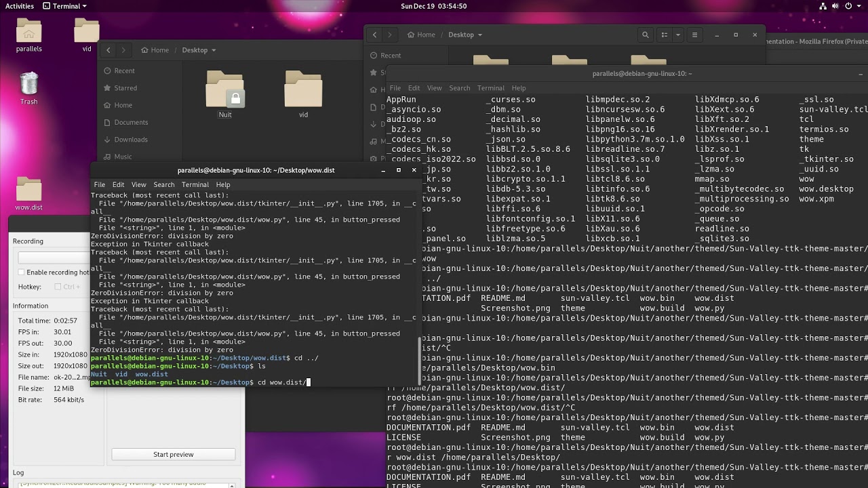Toggle the Ctrl hotkey modifier checkbox
Screen dimensions: 868x488
pos(58,287)
